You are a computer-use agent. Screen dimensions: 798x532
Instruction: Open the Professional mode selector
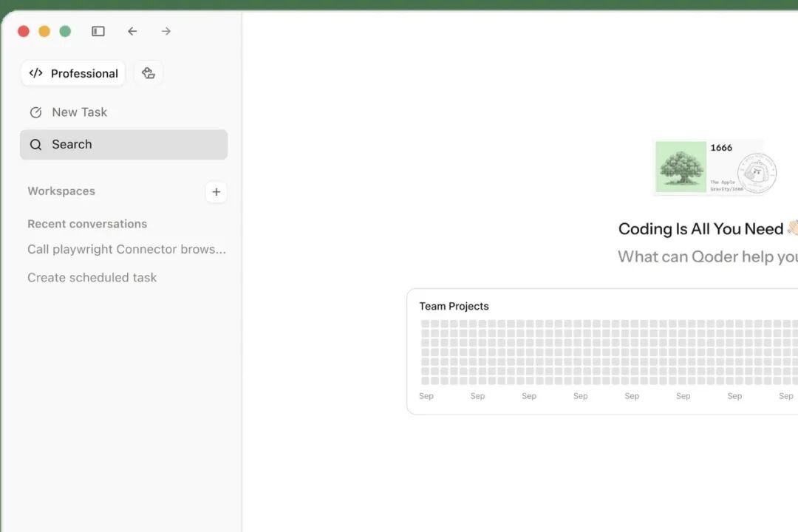pyautogui.click(x=73, y=73)
